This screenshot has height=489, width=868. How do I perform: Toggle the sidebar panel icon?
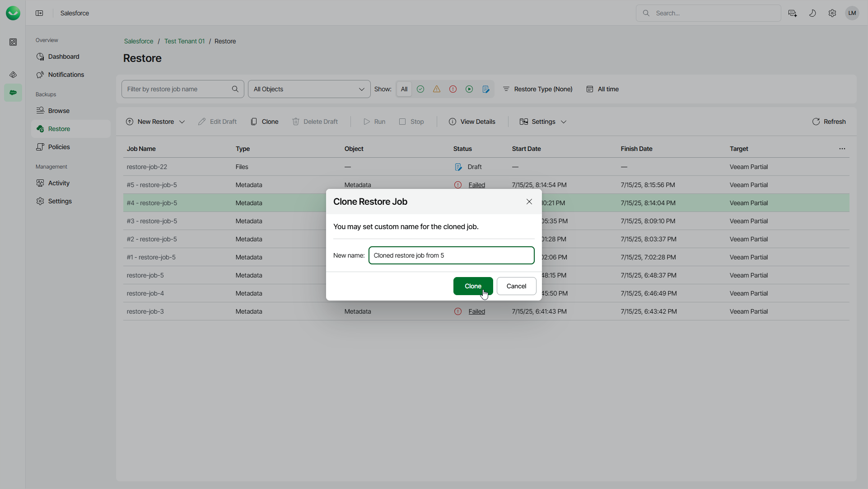pyautogui.click(x=39, y=13)
